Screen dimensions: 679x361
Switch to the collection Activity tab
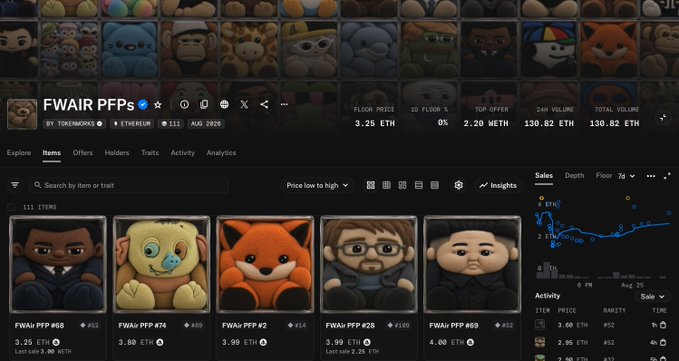pyautogui.click(x=183, y=153)
